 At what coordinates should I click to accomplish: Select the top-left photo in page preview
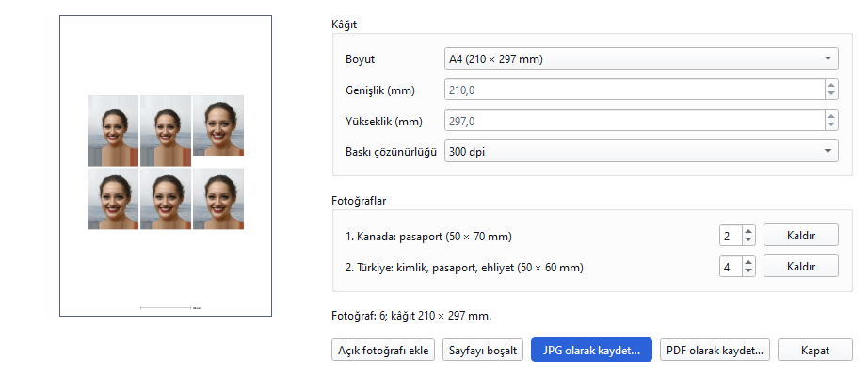click(x=113, y=131)
